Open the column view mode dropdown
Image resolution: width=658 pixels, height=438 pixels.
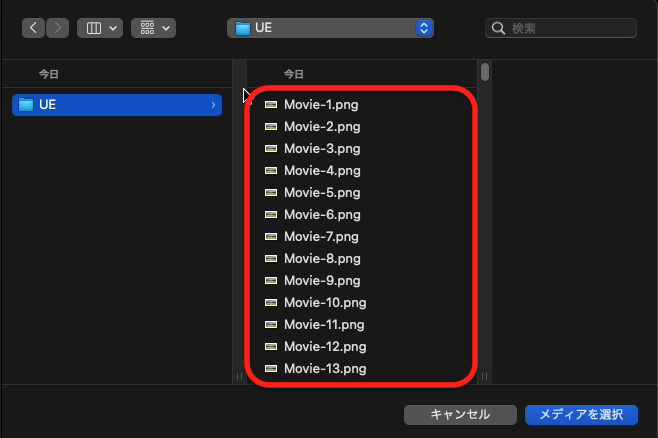pos(100,28)
